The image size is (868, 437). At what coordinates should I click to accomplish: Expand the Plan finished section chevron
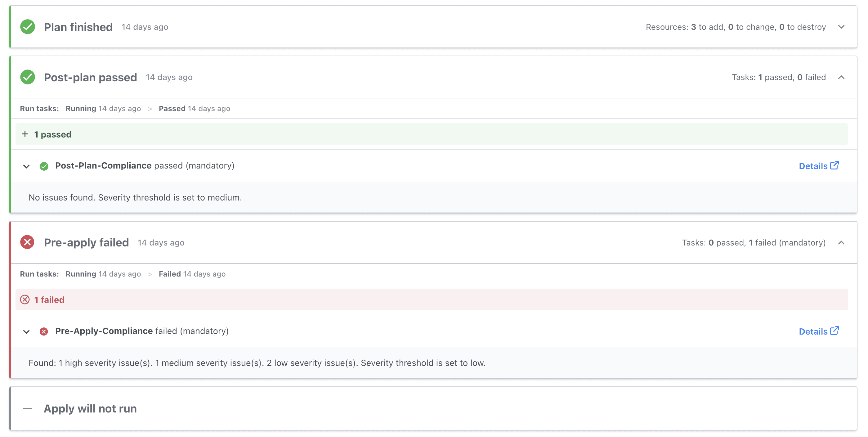pos(841,27)
